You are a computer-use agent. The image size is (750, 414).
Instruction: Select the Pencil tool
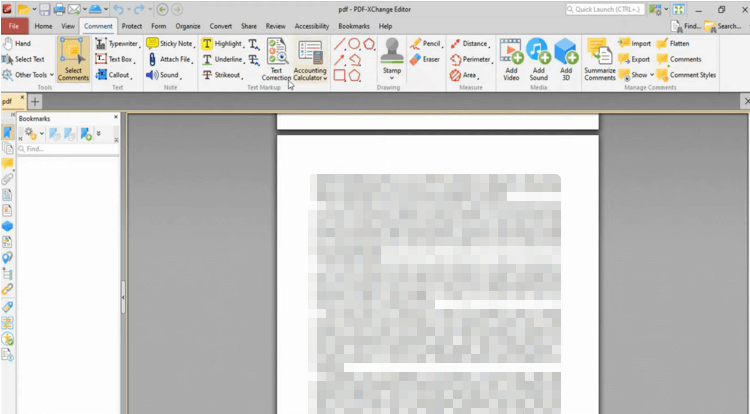(425, 44)
